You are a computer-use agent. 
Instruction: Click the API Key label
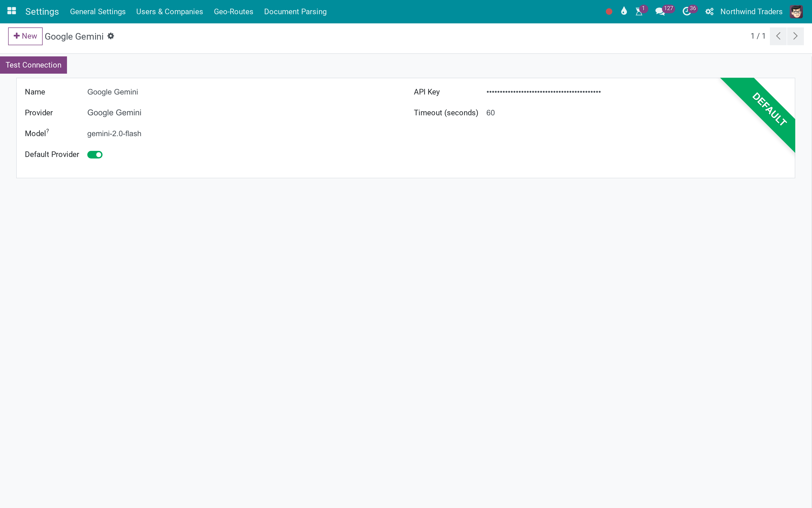(427, 92)
